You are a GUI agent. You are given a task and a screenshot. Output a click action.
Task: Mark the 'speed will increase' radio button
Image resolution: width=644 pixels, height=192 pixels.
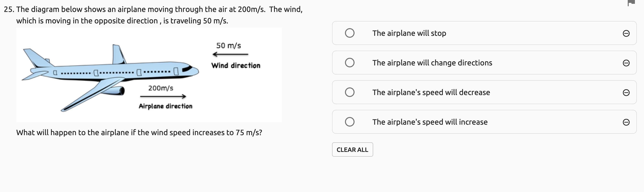(x=350, y=122)
